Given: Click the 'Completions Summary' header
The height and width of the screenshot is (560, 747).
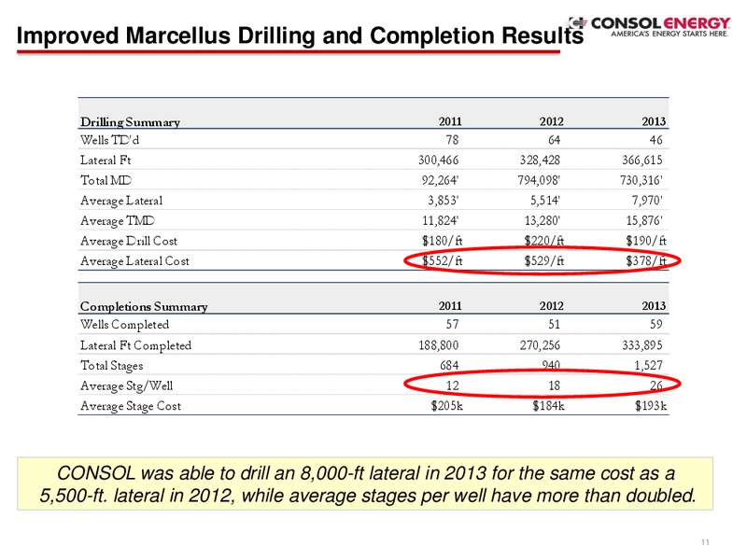Looking at the screenshot, I should tap(144, 307).
